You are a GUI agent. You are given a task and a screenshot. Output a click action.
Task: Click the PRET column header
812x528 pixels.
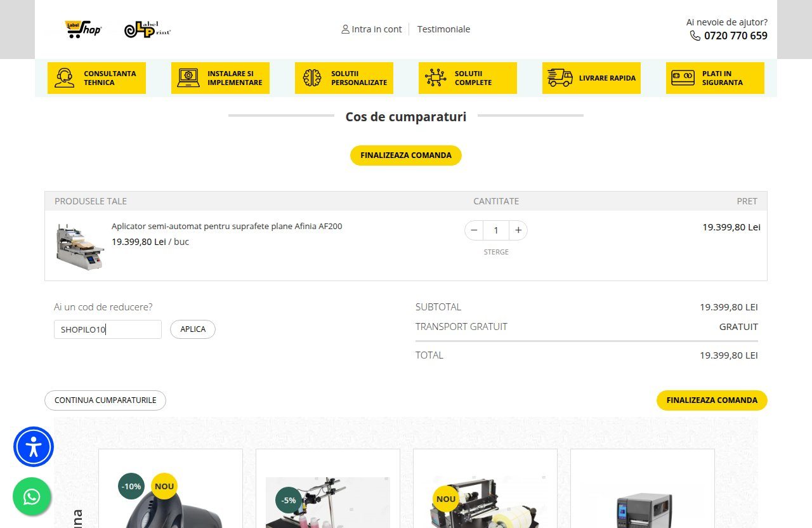coord(747,201)
